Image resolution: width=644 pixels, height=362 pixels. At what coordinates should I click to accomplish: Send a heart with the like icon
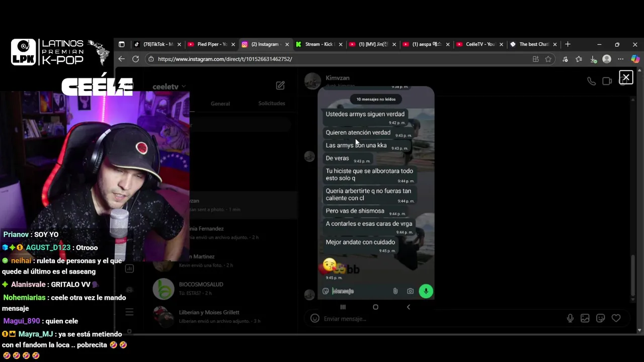[616, 318]
